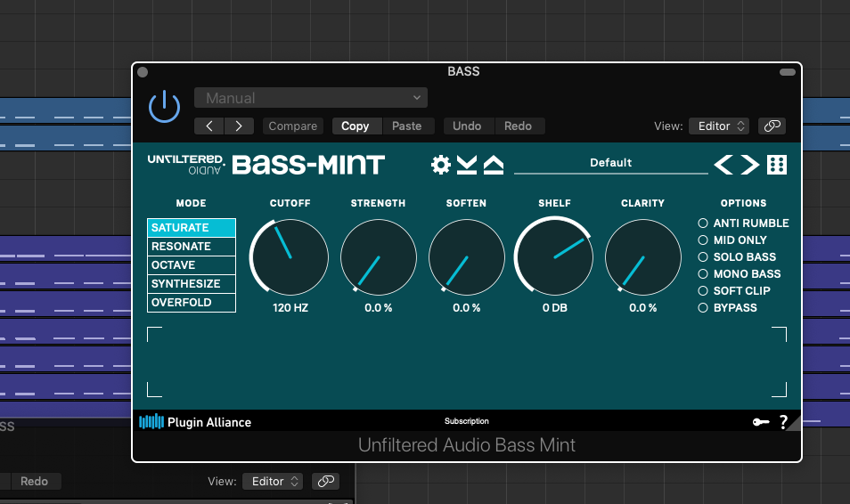850x504 pixels.
Task: Select OVERFOLD mode
Action: click(x=192, y=303)
